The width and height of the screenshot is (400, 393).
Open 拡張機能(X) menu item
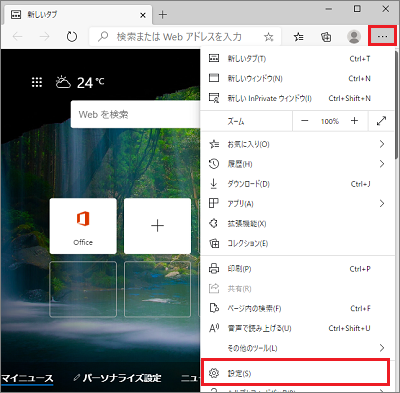click(x=297, y=223)
